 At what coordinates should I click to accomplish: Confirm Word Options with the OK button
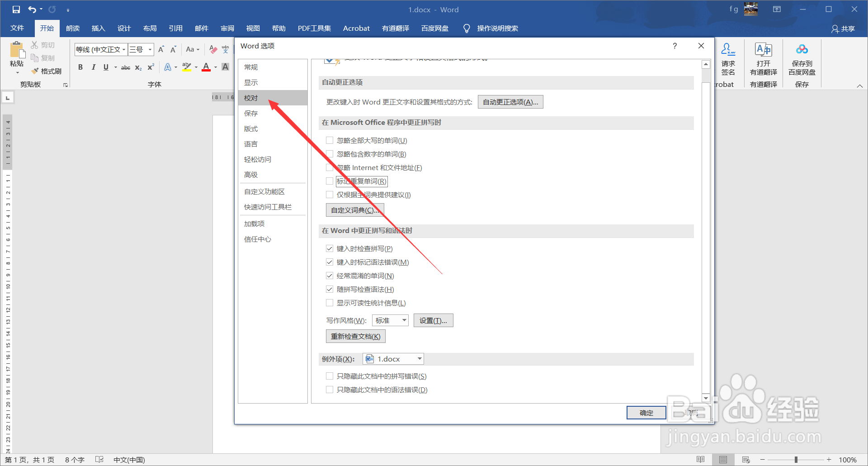(x=646, y=413)
